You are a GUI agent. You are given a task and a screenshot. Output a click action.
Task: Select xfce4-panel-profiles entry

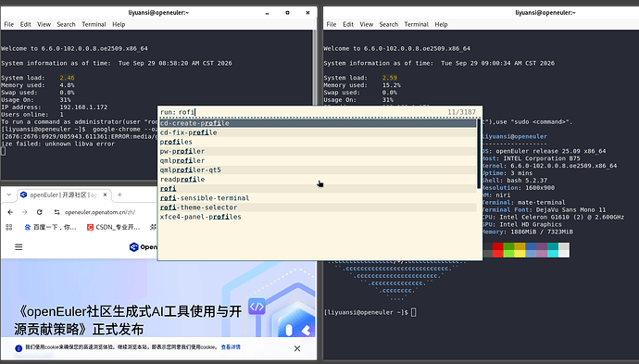pyautogui.click(x=318, y=217)
